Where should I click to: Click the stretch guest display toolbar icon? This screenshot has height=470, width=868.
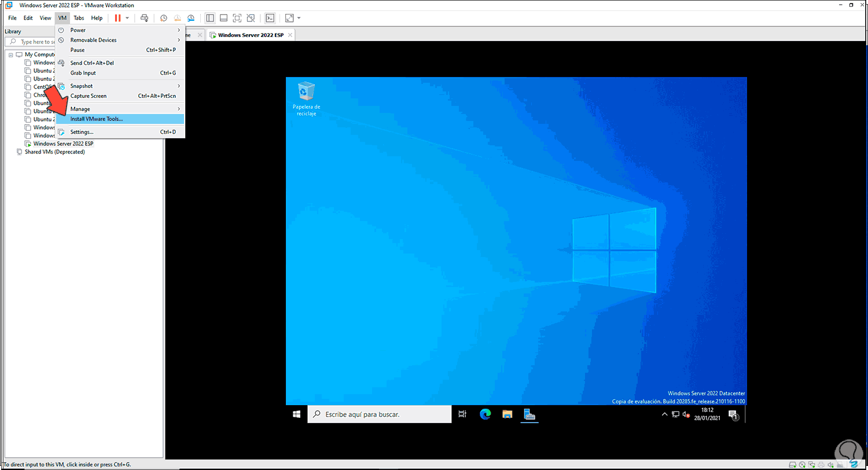tap(289, 18)
